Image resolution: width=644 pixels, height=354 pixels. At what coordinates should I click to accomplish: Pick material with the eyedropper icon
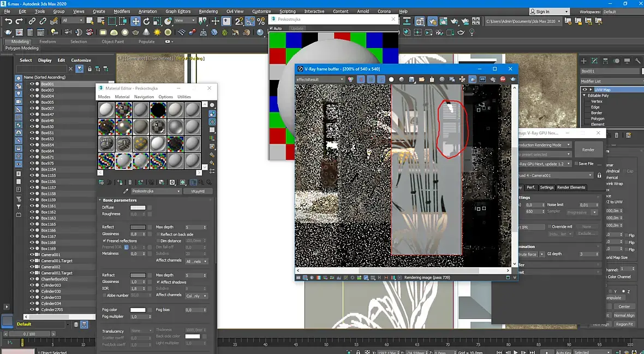tap(126, 191)
